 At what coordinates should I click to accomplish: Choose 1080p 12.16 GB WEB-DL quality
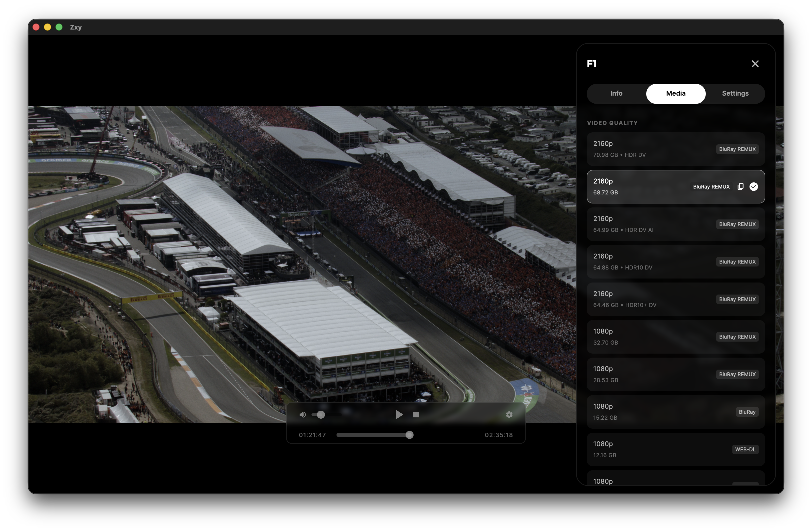(675, 450)
